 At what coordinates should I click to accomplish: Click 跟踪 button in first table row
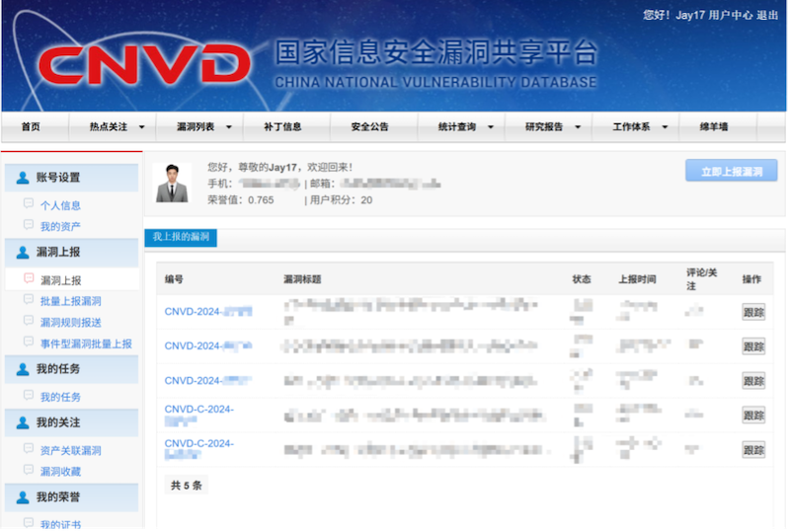point(753,312)
